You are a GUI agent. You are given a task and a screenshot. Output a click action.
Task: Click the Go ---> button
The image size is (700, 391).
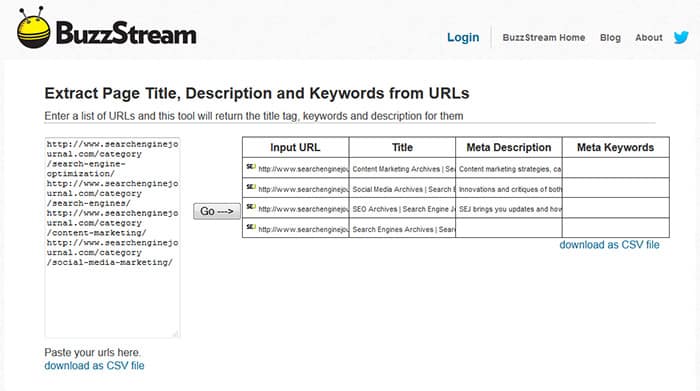(x=217, y=211)
